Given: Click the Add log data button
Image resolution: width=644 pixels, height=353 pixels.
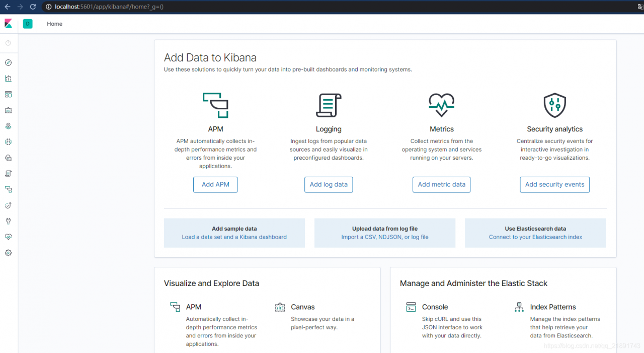Looking at the screenshot, I should tap(329, 185).
